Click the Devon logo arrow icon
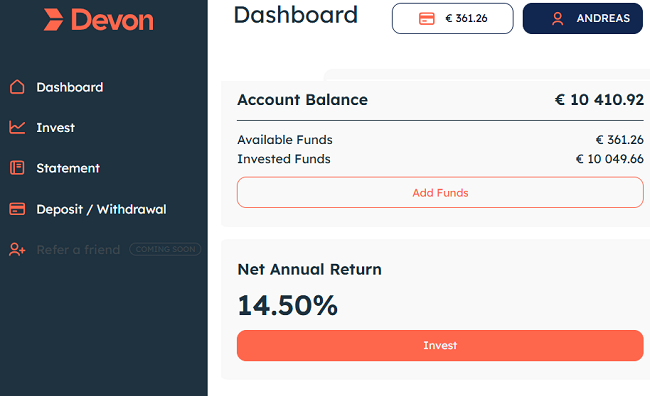 pyautogui.click(x=53, y=19)
